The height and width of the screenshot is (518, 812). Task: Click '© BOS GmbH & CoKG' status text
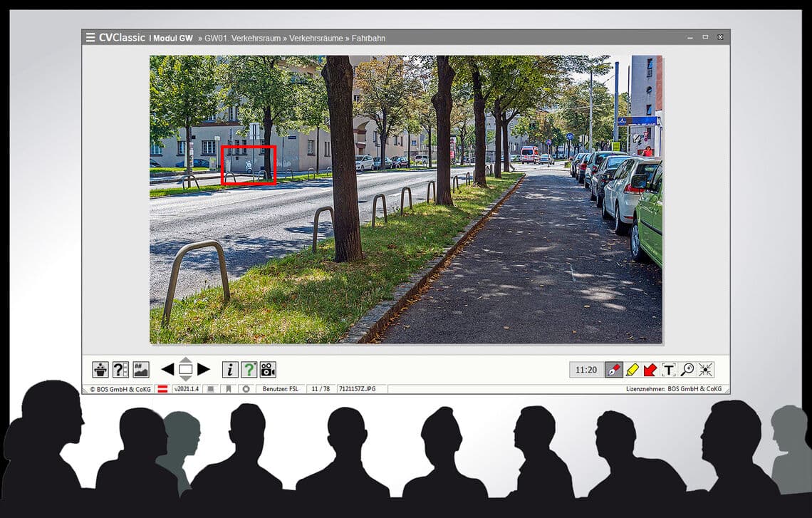[120, 389]
